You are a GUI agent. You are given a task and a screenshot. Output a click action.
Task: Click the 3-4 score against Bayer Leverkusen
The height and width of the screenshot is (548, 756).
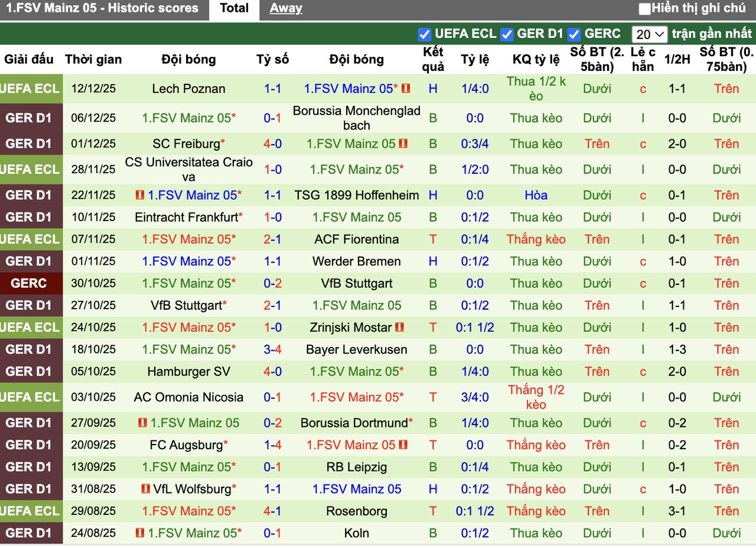coord(273,349)
